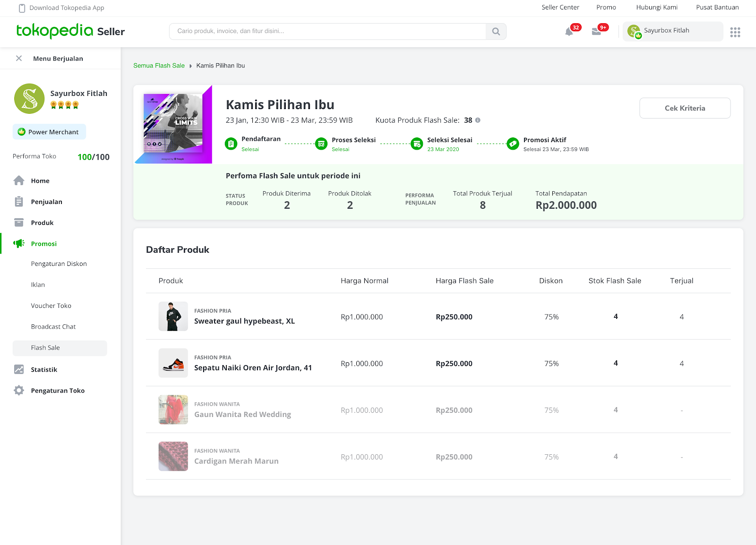Click the search magnifier icon
This screenshot has height=545, width=756.
point(496,31)
